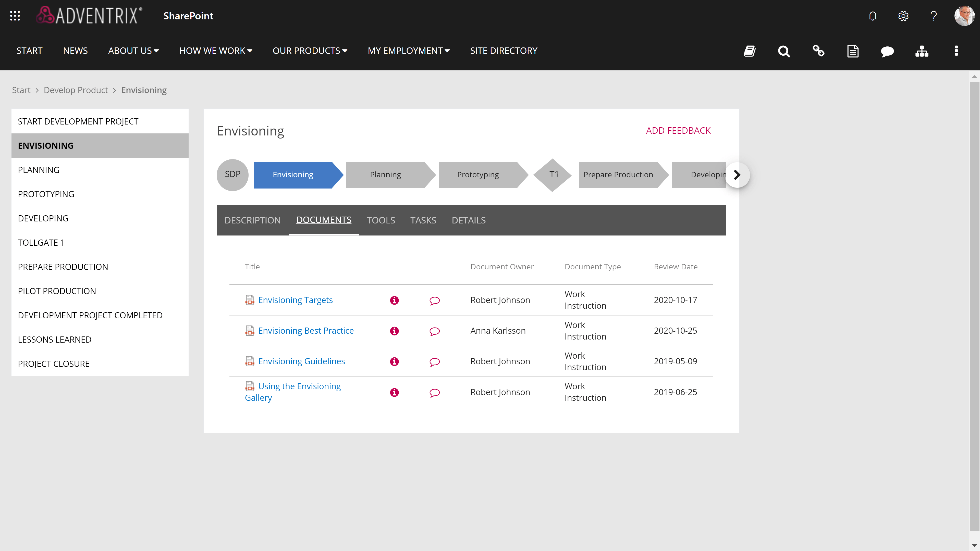Open START DEVELOPMENT PROJECT in sidebar
The height and width of the screenshot is (551, 980).
tap(100, 121)
